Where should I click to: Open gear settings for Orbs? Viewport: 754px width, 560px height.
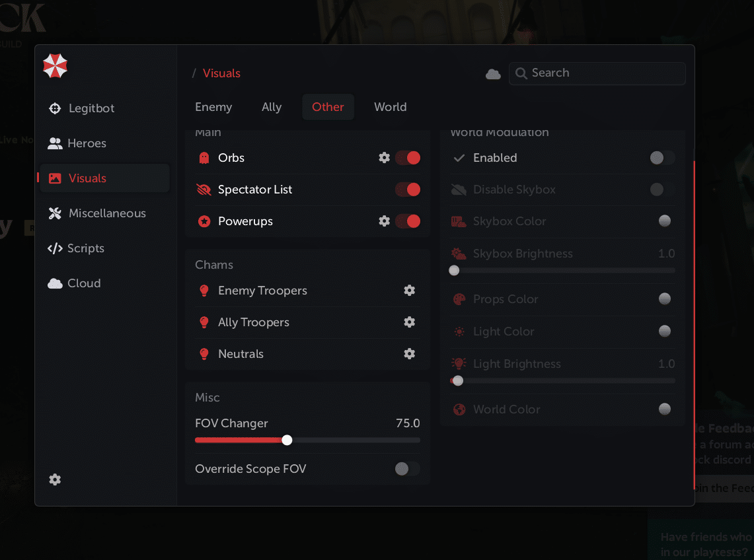click(x=384, y=158)
